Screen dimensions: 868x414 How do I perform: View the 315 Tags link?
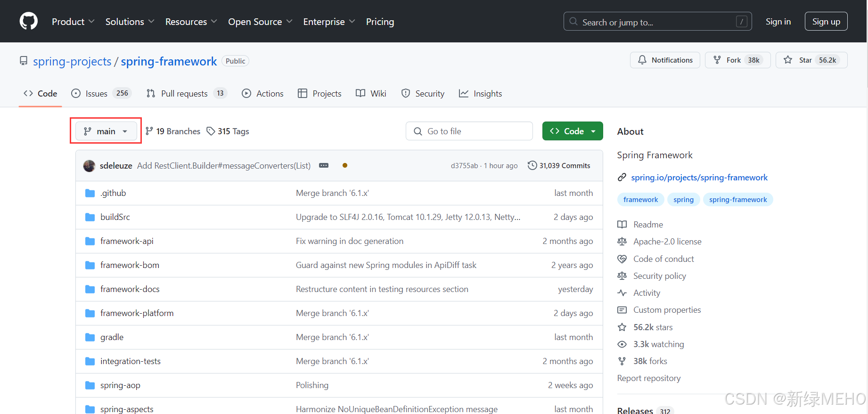228,131
